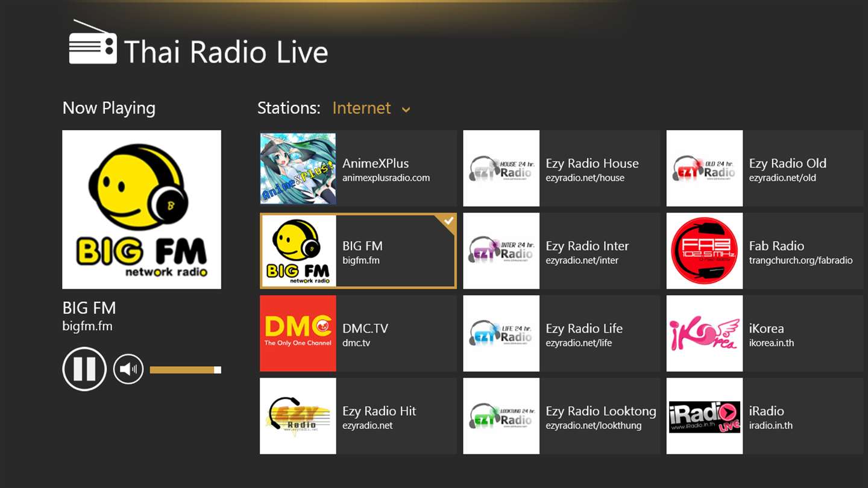Select the AnimeXPlus station logo
This screenshot has width=868, height=488.
click(298, 169)
